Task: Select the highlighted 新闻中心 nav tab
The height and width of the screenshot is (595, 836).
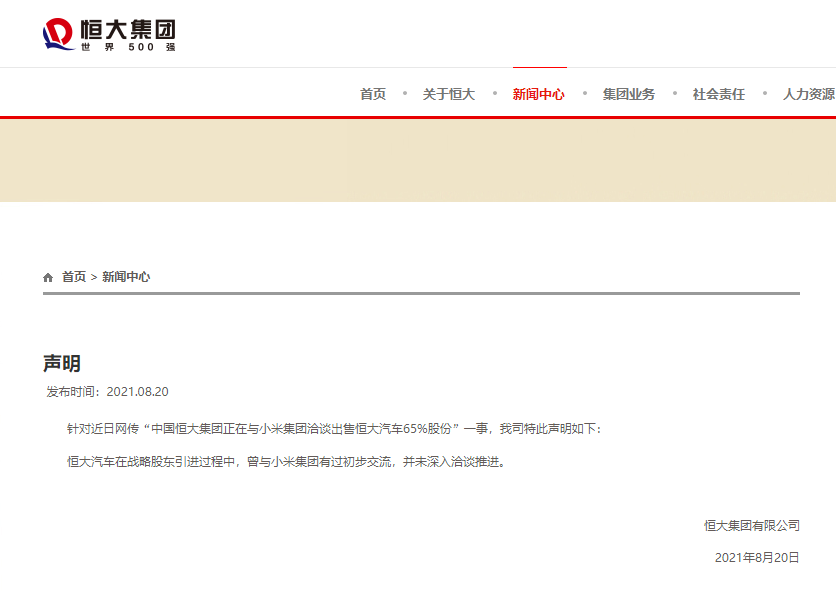Action: 538,94
